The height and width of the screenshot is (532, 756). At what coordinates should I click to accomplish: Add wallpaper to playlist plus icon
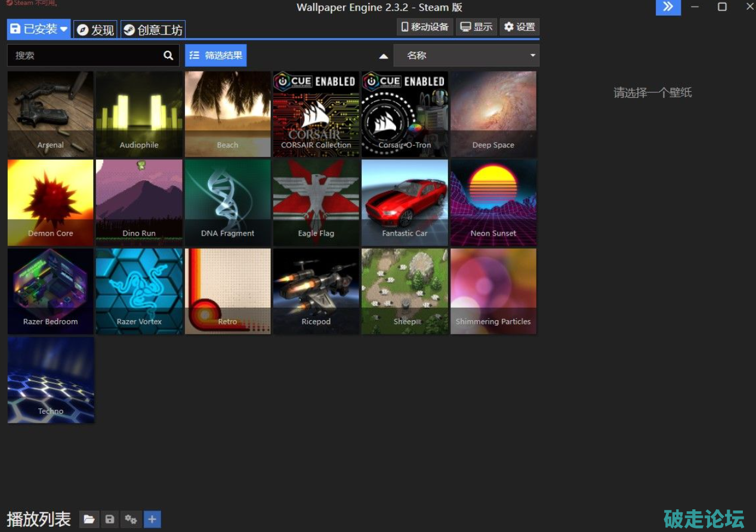coord(152,519)
